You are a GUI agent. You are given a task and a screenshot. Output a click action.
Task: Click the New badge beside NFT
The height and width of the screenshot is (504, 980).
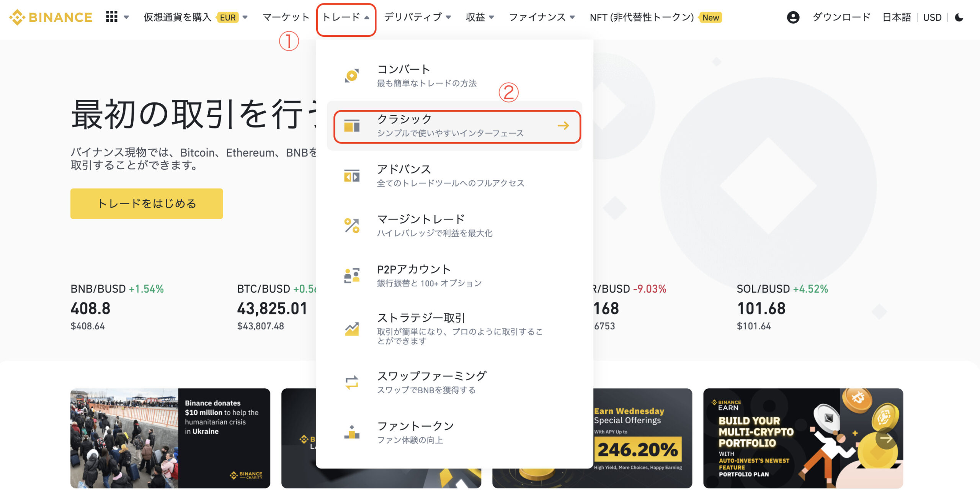tap(710, 17)
